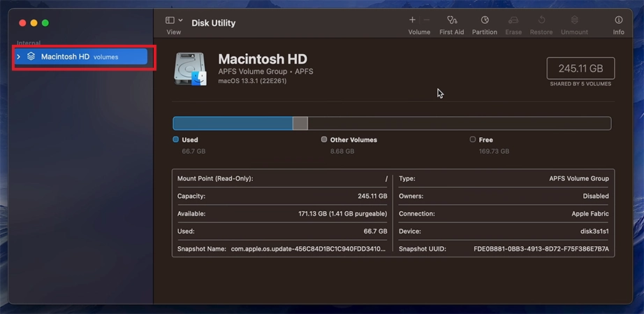Click 'APFS Volume Group • APFS' text
This screenshot has width=644, height=314.
[x=265, y=71]
